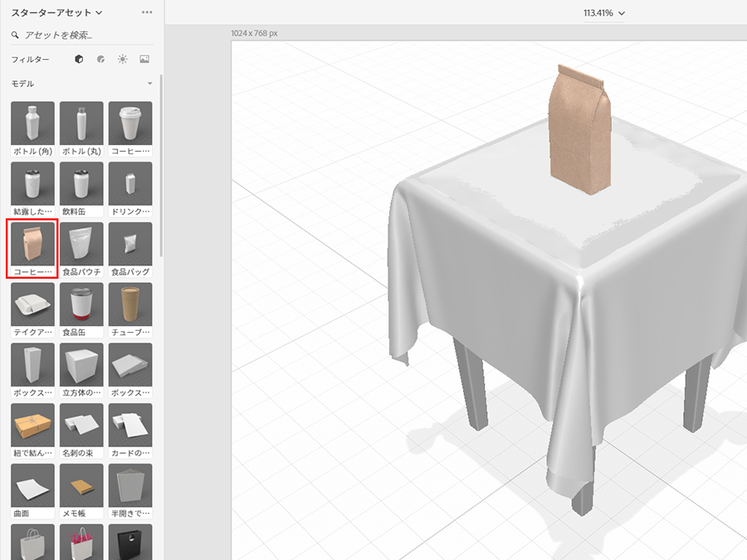Select the メモ帳 model thumbnail
The image size is (747, 560).
81,486
